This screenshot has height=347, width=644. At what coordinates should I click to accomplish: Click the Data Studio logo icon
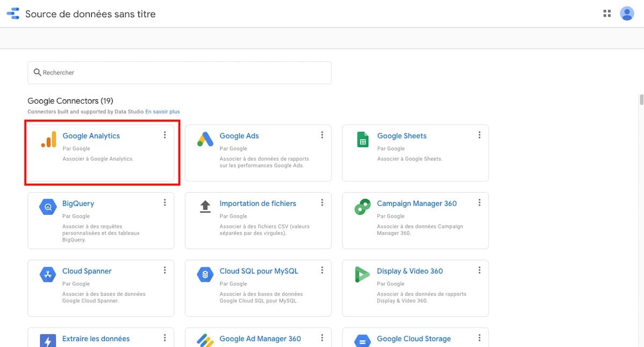(x=13, y=14)
